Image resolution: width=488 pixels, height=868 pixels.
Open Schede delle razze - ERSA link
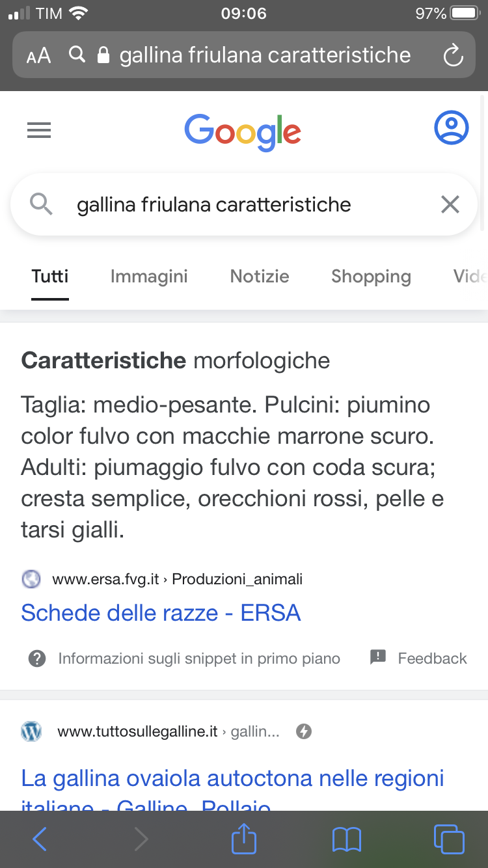[x=161, y=613]
